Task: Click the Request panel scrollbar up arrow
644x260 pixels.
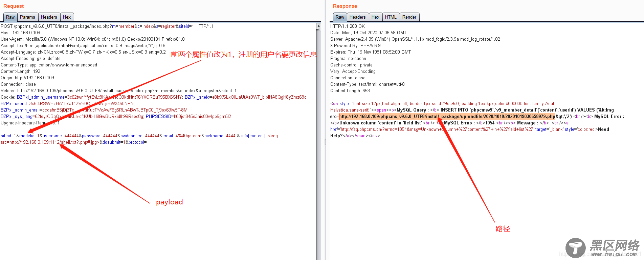Action: [318, 26]
